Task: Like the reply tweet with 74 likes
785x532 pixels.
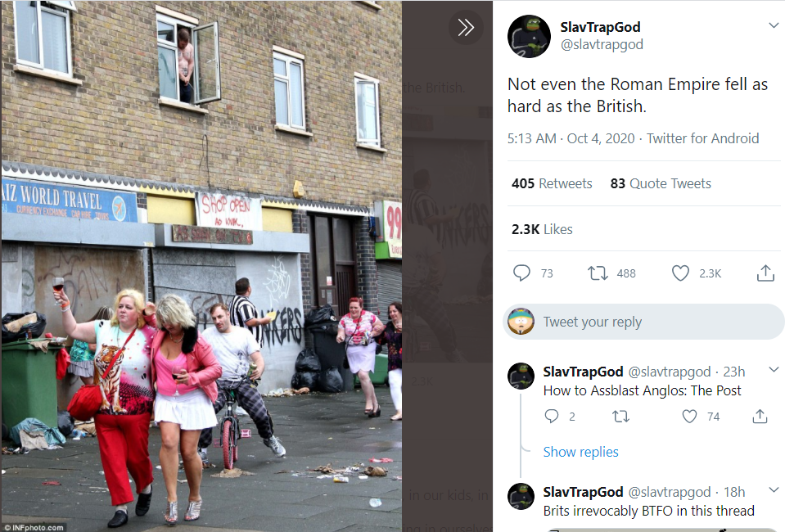Action: pyautogui.click(x=689, y=417)
